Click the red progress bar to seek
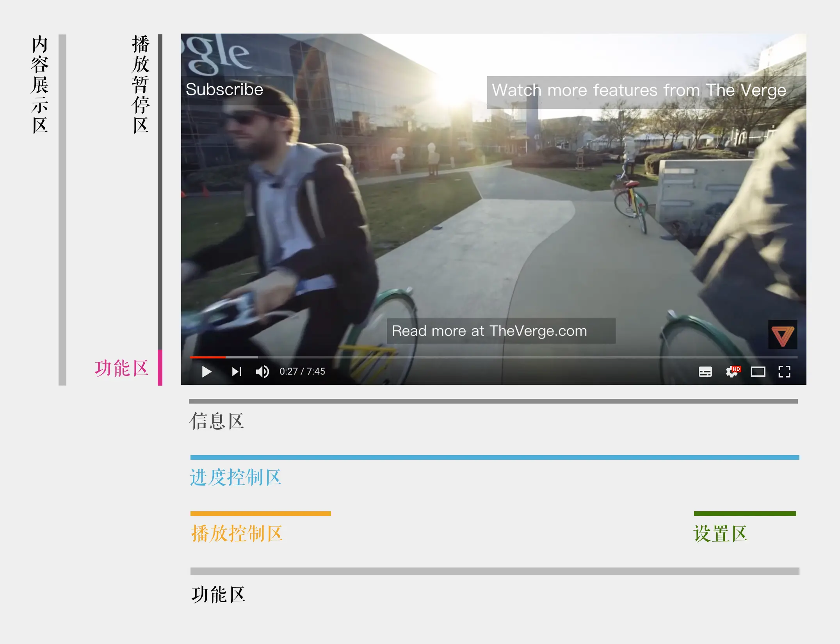This screenshot has width=840, height=644. coord(208,357)
